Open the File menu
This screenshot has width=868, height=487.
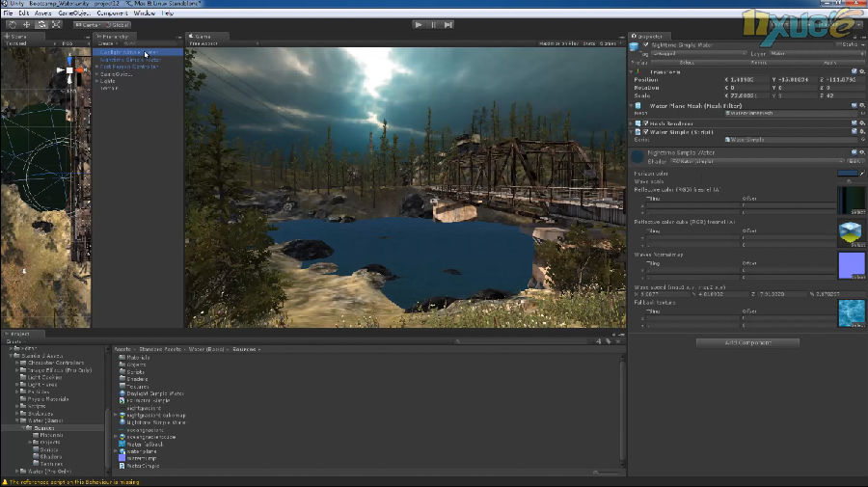click(9, 13)
